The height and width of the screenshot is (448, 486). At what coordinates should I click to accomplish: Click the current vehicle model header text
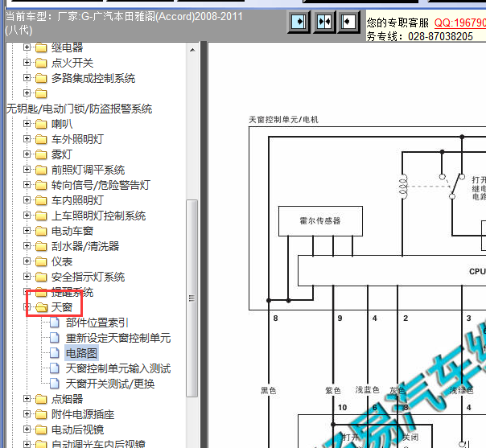pos(124,23)
